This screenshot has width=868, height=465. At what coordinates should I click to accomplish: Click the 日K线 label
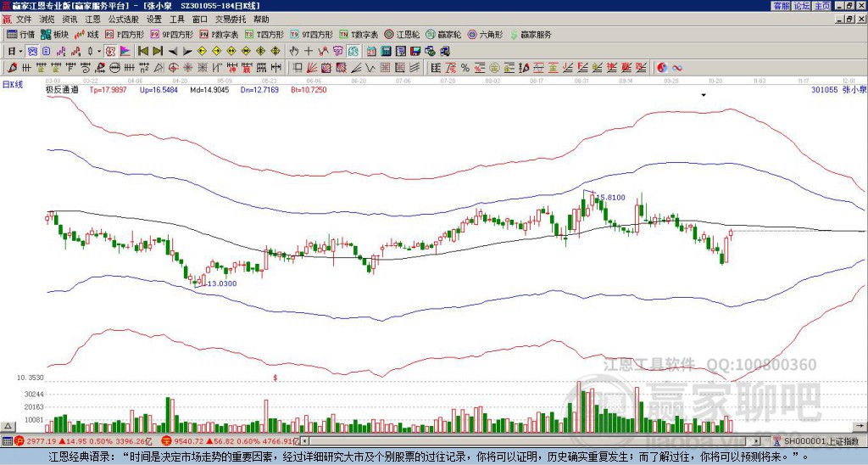pyautogui.click(x=12, y=84)
